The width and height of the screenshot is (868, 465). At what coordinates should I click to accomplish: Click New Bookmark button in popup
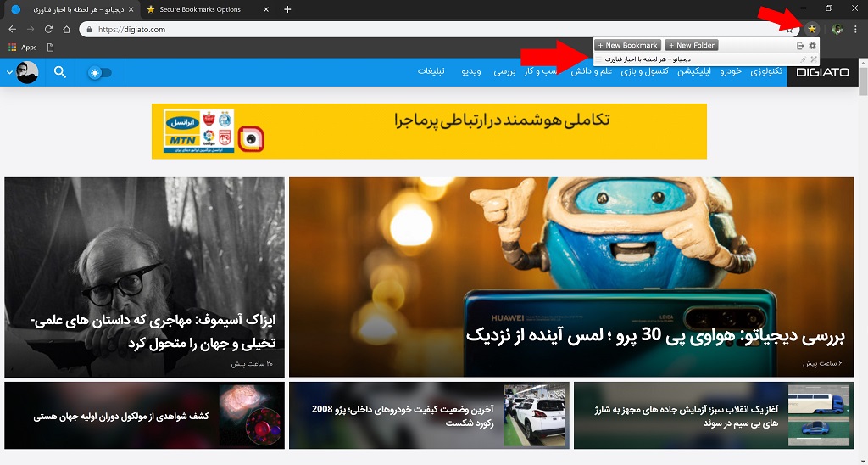[x=628, y=46]
